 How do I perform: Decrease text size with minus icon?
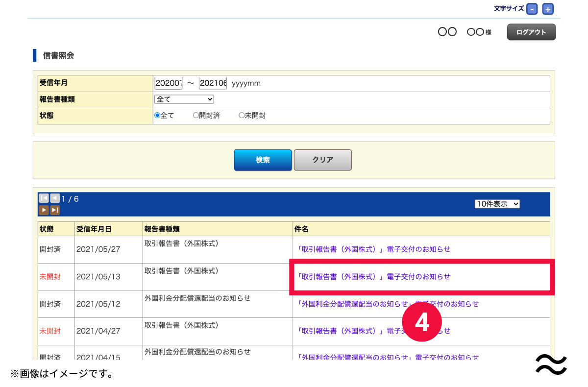[532, 9]
